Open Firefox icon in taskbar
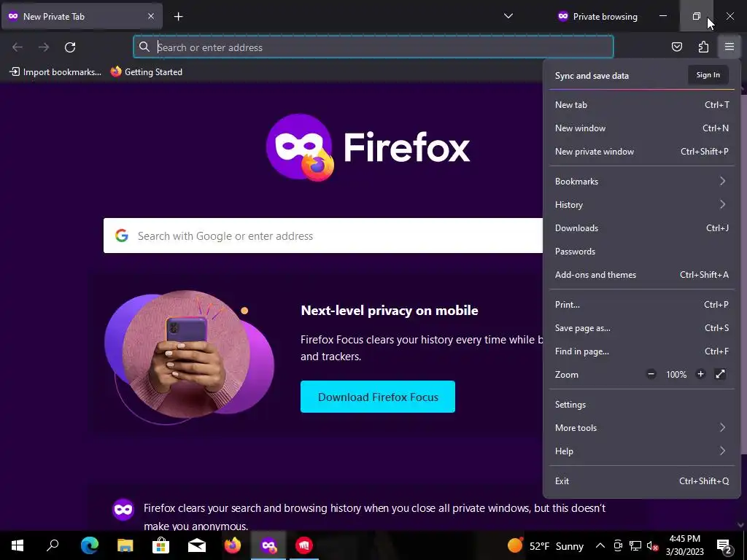Image resolution: width=747 pixels, height=560 pixels. [233, 545]
